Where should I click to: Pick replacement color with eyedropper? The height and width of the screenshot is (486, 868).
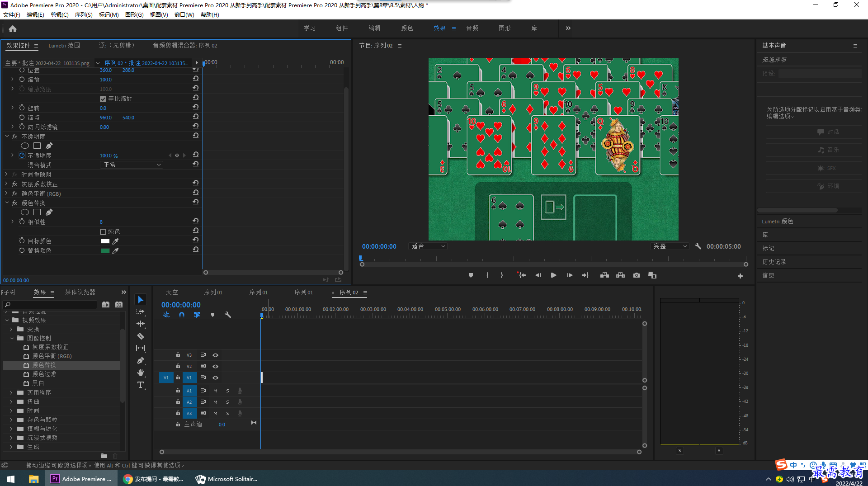[116, 251]
